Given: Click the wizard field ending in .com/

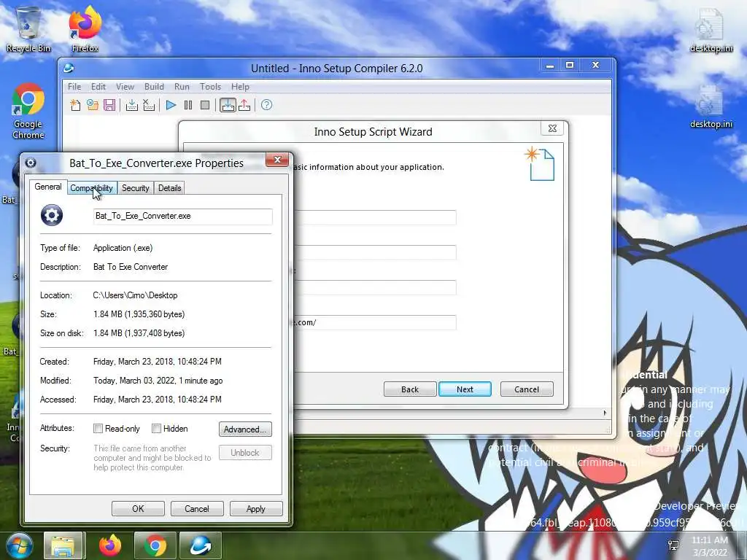Looking at the screenshot, I should (x=375, y=322).
